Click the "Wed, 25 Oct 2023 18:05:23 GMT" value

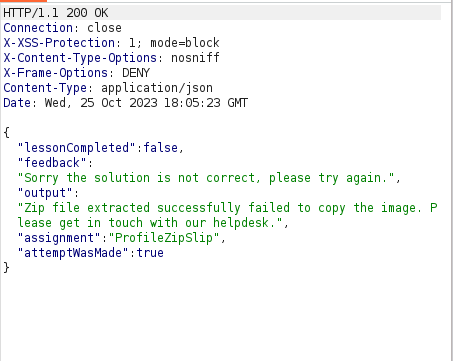146,103
